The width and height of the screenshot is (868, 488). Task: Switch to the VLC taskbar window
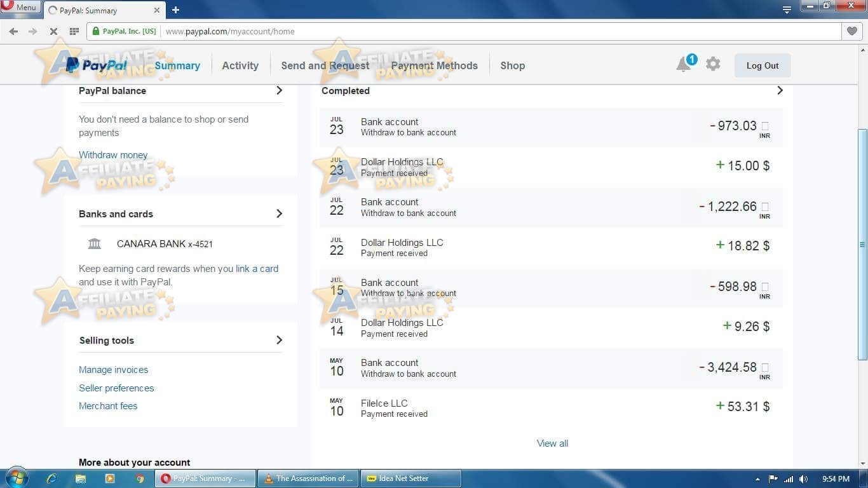pyautogui.click(x=308, y=478)
